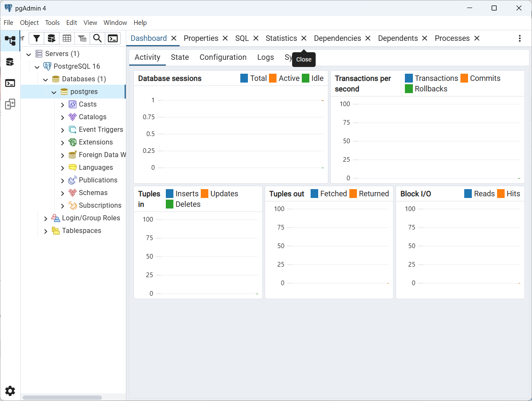Click the Subscriptions node icon
The height and width of the screenshot is (401, 532).
pyautogui.click(x=72, y=206)
